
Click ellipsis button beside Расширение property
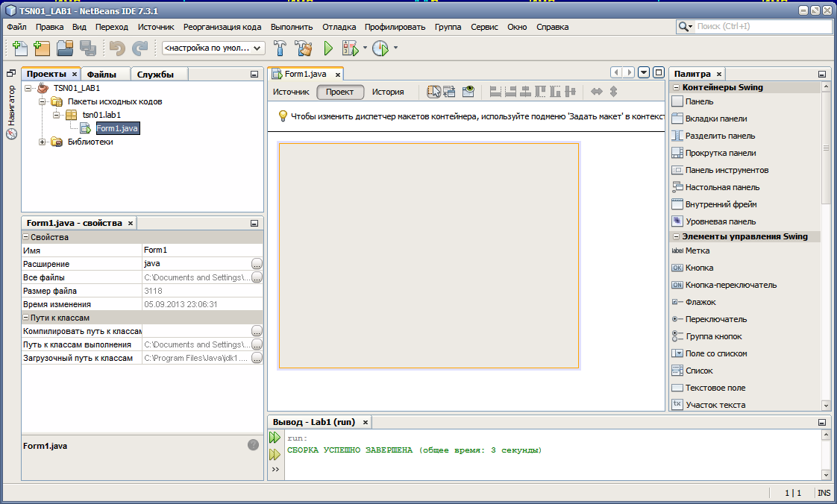pyautogui.click(x=257, y=264)
